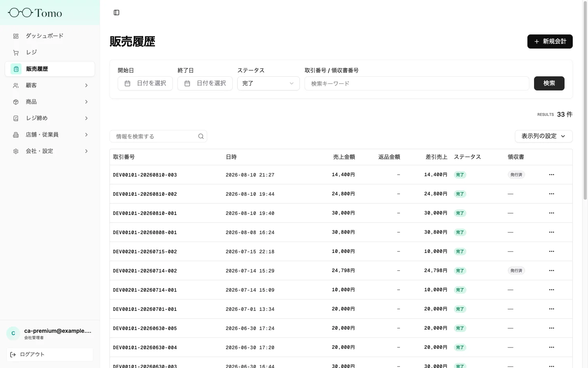Click the 返品金額 column header

click(389, 157)
